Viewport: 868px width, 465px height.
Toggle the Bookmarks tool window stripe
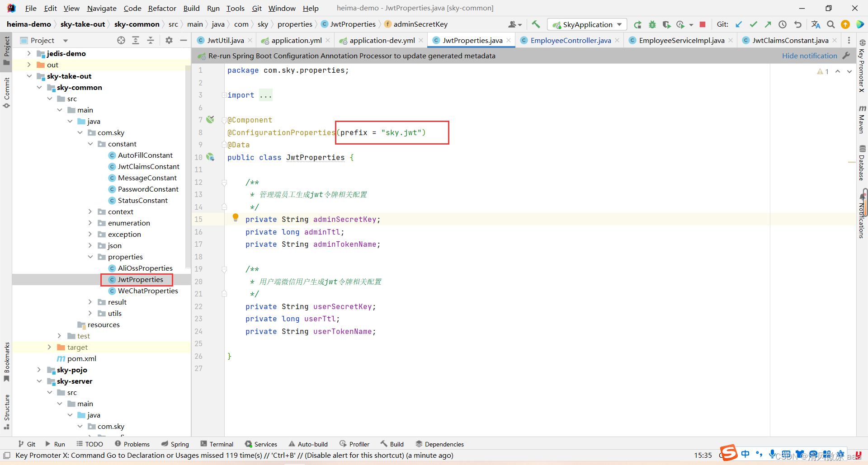point(6,362)
